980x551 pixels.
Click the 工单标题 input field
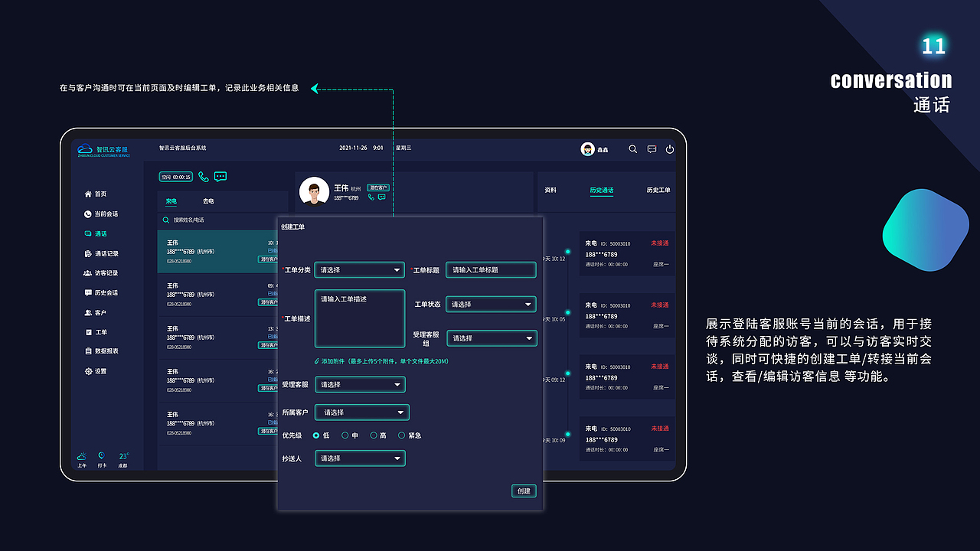pos(491,270)
